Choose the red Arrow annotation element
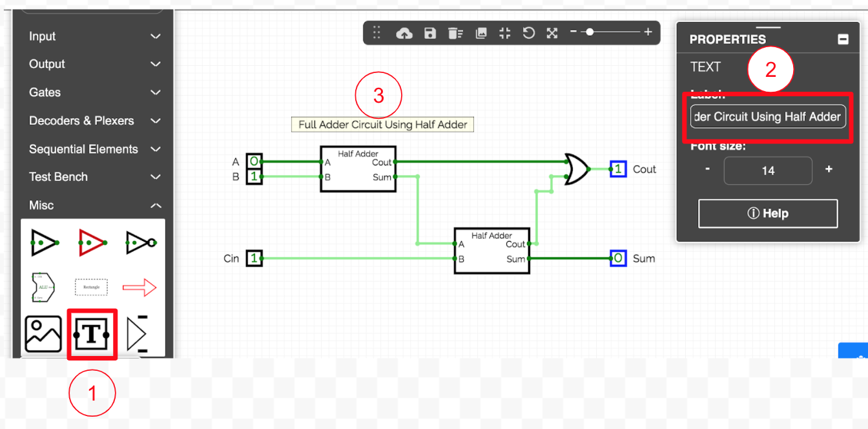 point(139,288)
